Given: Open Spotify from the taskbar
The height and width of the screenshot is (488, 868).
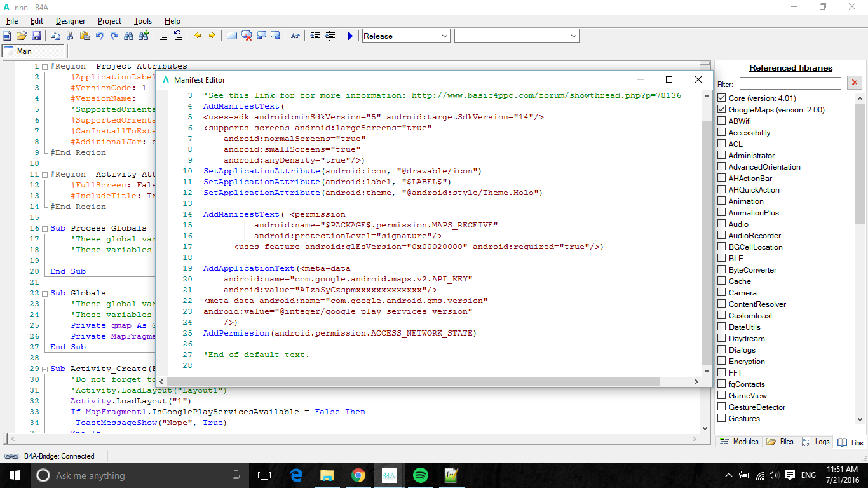Looking at the screenshot, I should point(420,475).
